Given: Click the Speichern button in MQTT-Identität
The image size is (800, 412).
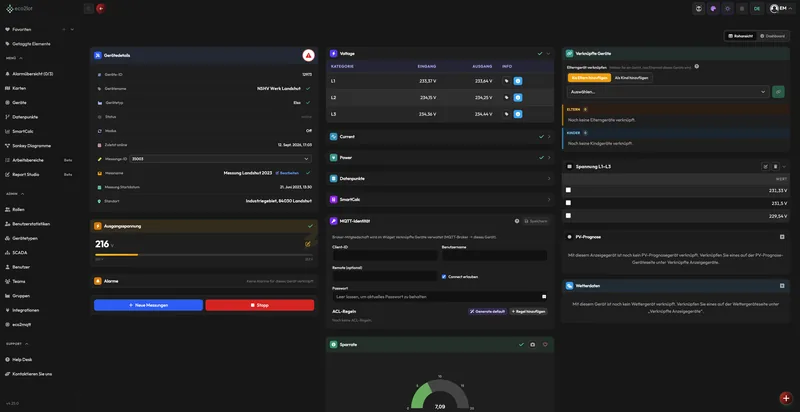Looking at the screenshot, I should 536,221.
